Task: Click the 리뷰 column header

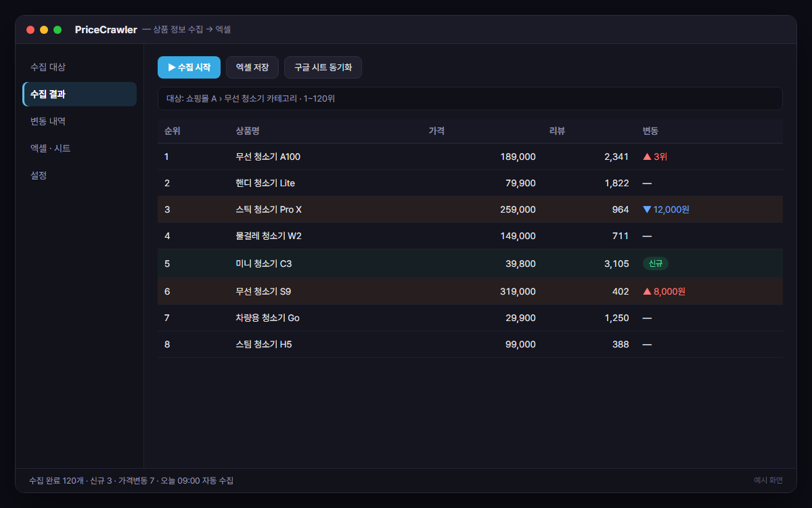Action: pyautogui.click(x=557, y=131)
